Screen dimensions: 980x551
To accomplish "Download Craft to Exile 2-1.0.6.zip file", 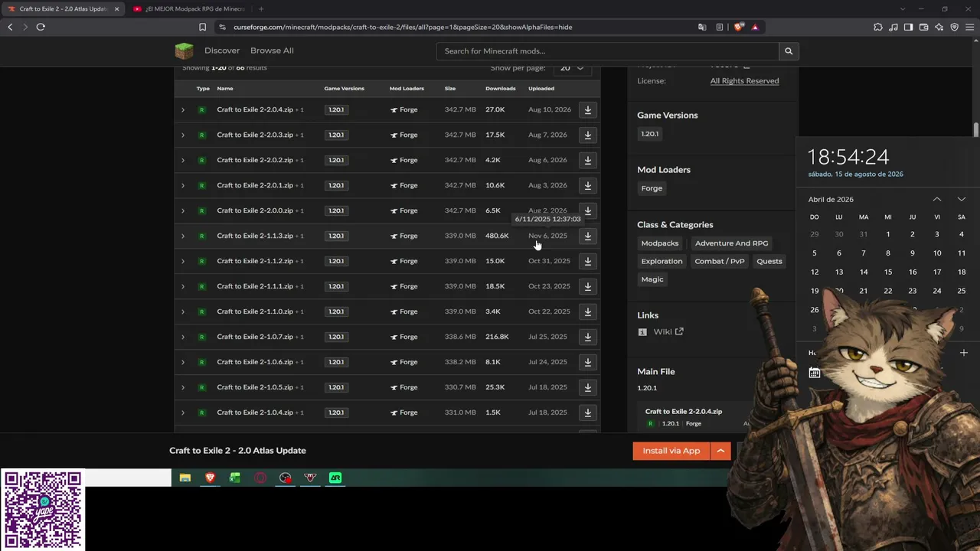I will click(587, 362).
